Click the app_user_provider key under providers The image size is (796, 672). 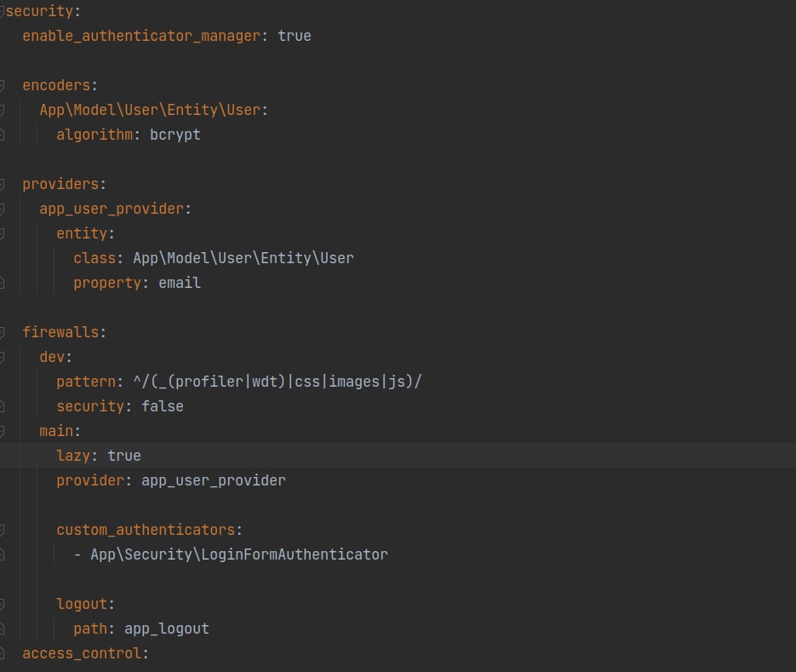pyautogui.click(x=112, y=210)
